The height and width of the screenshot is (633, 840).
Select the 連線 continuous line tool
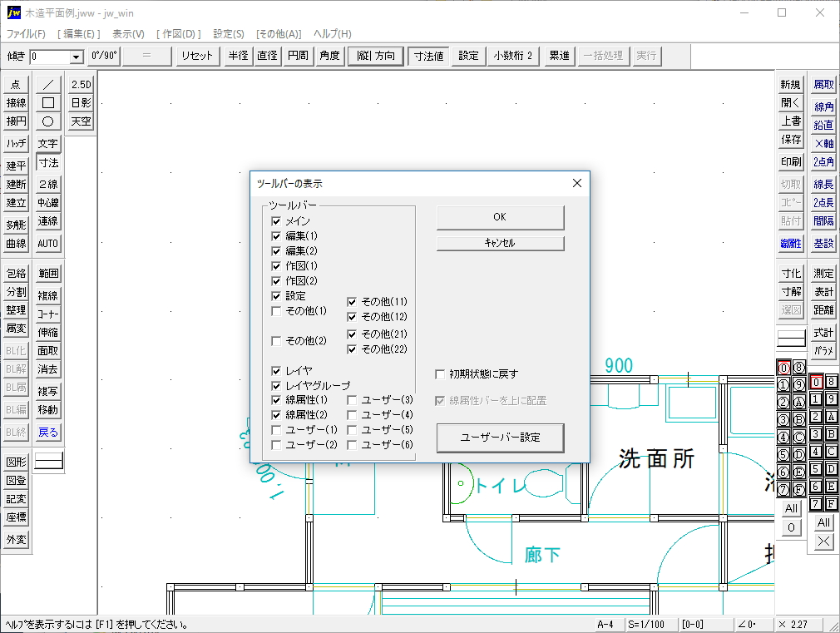[x=47, y=220]
